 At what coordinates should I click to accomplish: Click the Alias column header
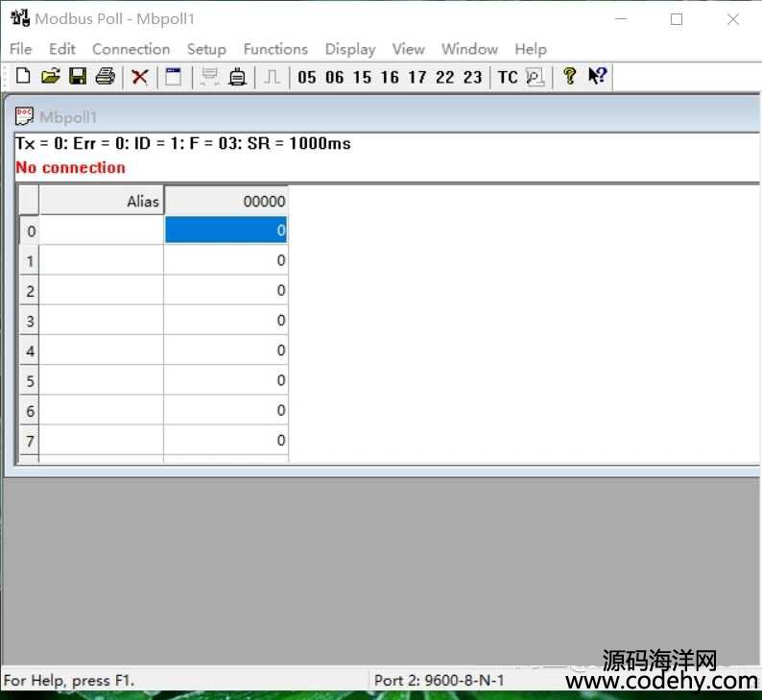[x=101, y=201]
